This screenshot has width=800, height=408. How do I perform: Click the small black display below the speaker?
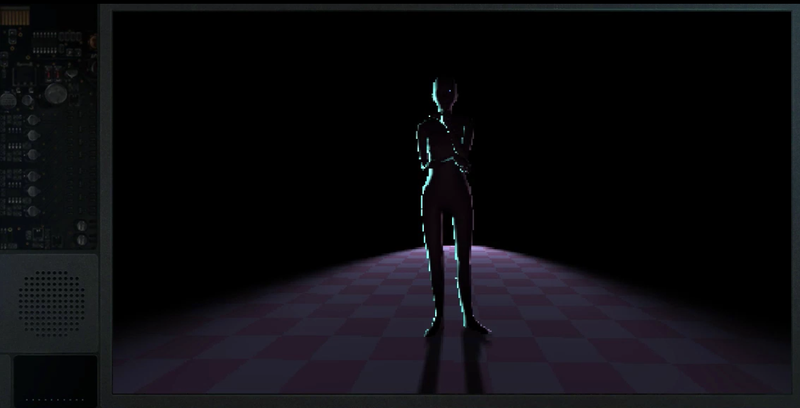[x=55, y=380]
